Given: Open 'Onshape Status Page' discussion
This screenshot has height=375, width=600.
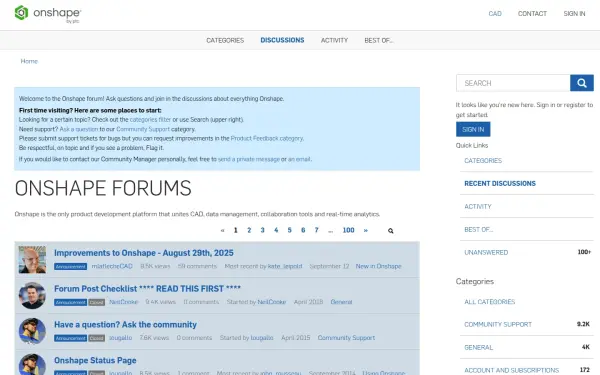Looking at the screenshot, I should (95, 360).
